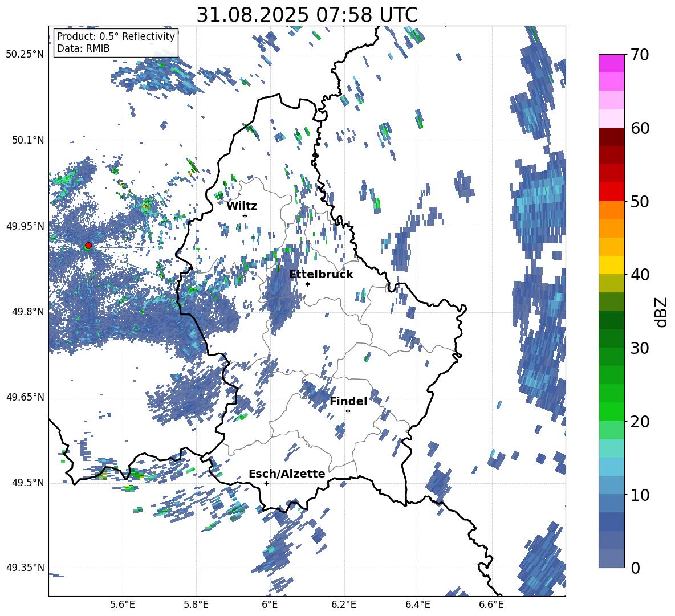This screenshot has width=675, height=616.
Task: Click the 6.6°E longitude label
Action: tap(491, 605)
